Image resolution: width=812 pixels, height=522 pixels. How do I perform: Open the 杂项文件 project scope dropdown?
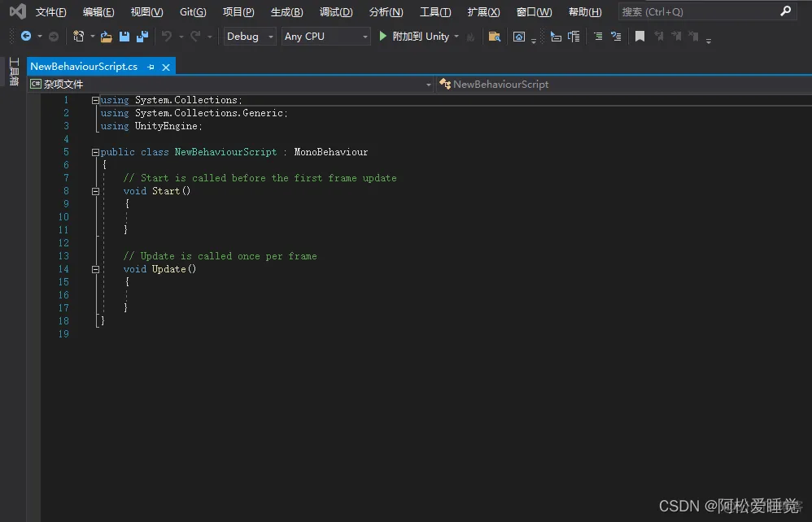230,85
